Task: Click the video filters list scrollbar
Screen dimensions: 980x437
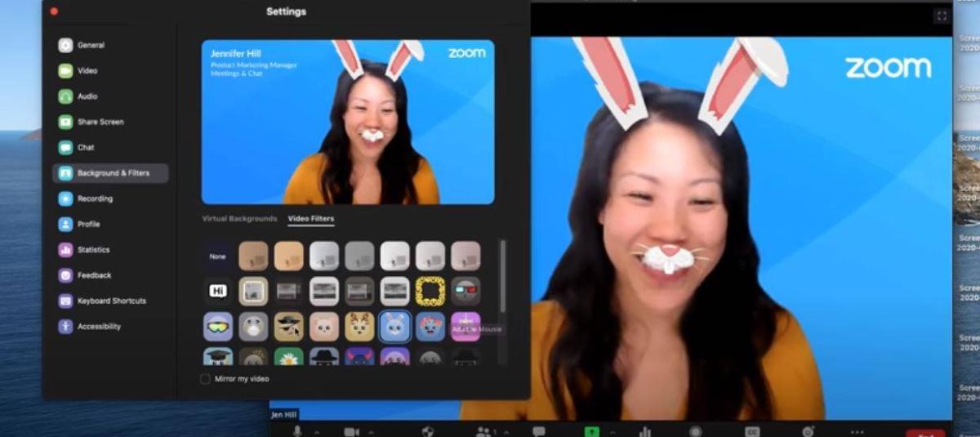Action: tap(502, 278)
